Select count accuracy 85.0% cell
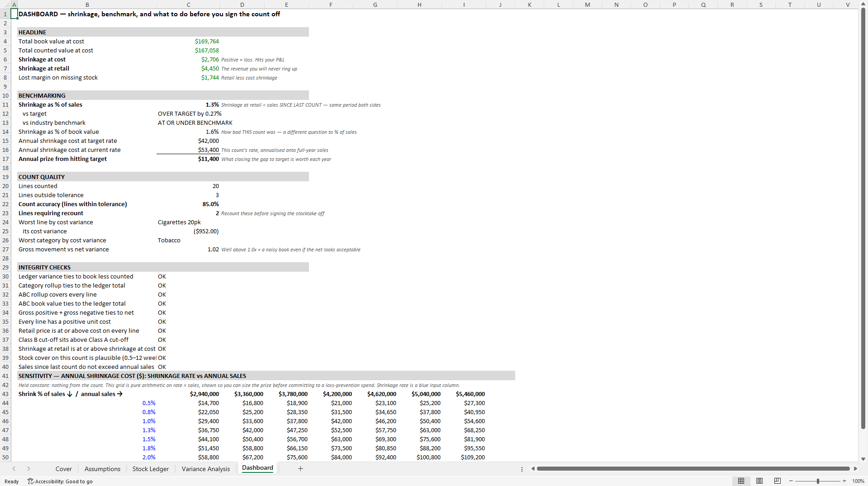The image size is (868, 486). 188,204
